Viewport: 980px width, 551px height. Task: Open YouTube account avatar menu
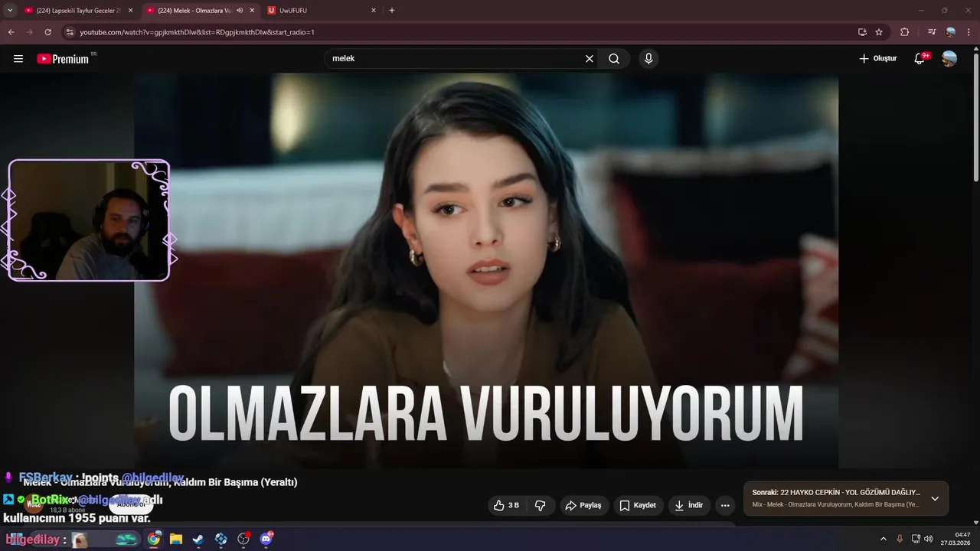pos(949,59)
